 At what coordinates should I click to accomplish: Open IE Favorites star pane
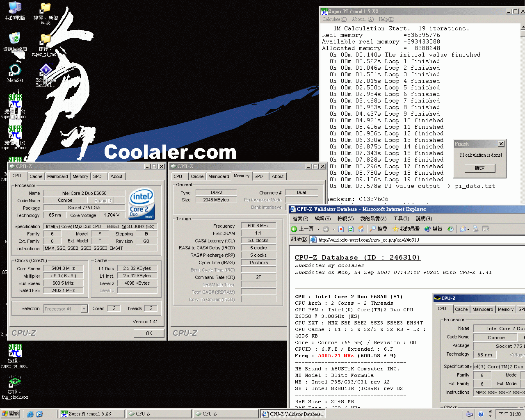click(406, 229)
